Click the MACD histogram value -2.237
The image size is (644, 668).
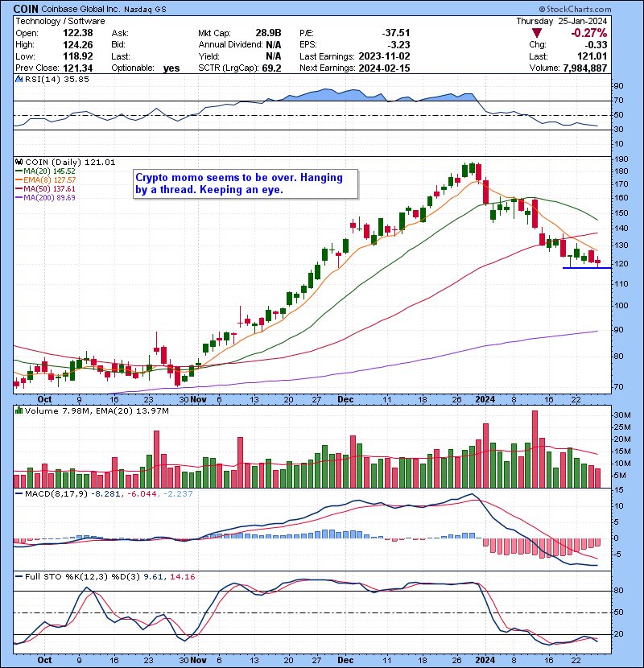[x=178, y=494]
